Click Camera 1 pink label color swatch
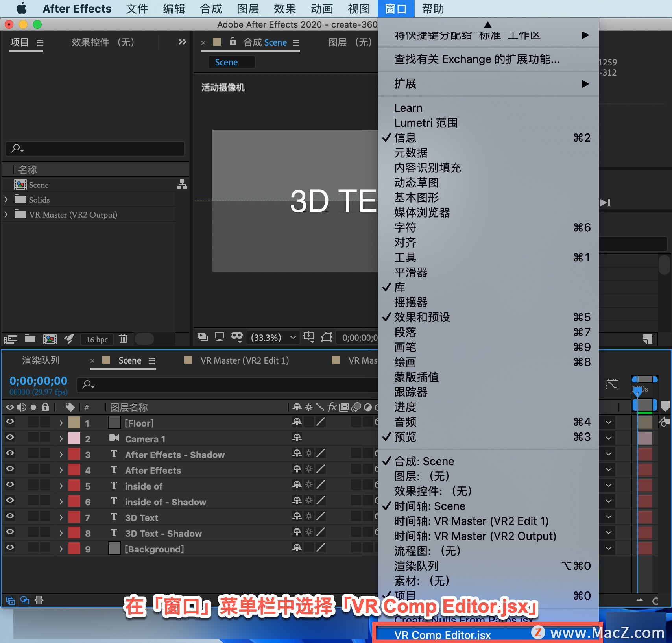The height and width of the screenshot is (643, 672). coord(74,438)
